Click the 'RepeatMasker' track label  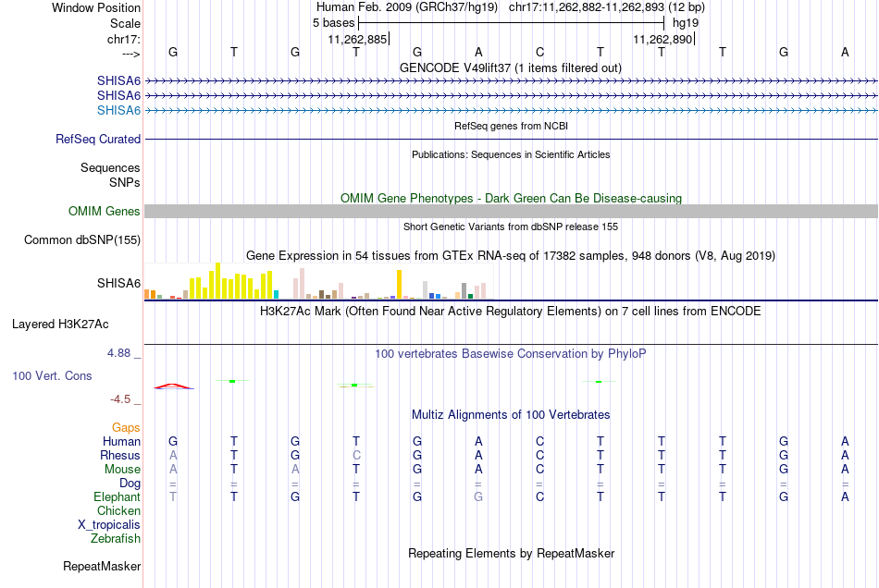(x=102, y=567)
